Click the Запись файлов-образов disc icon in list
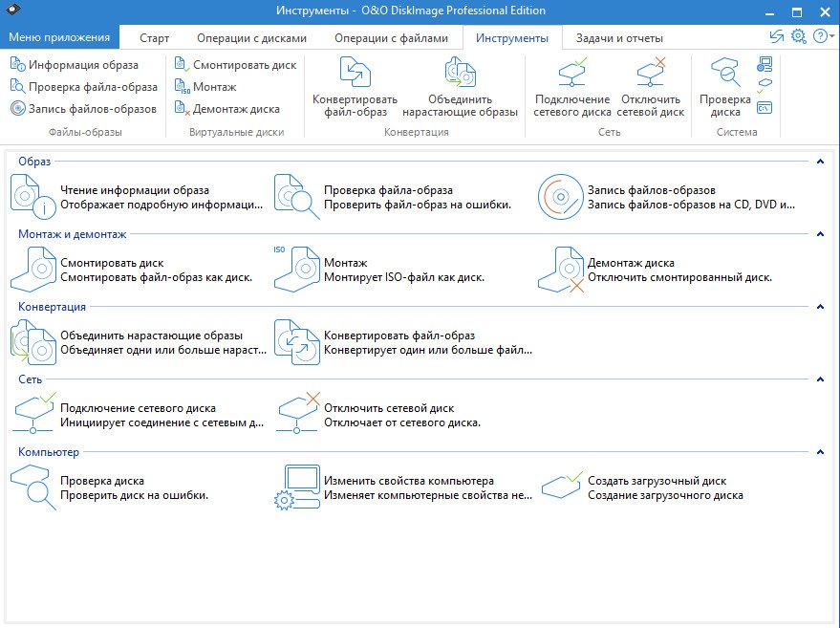This screenshot has height=628, width=840. click(560, 197)
